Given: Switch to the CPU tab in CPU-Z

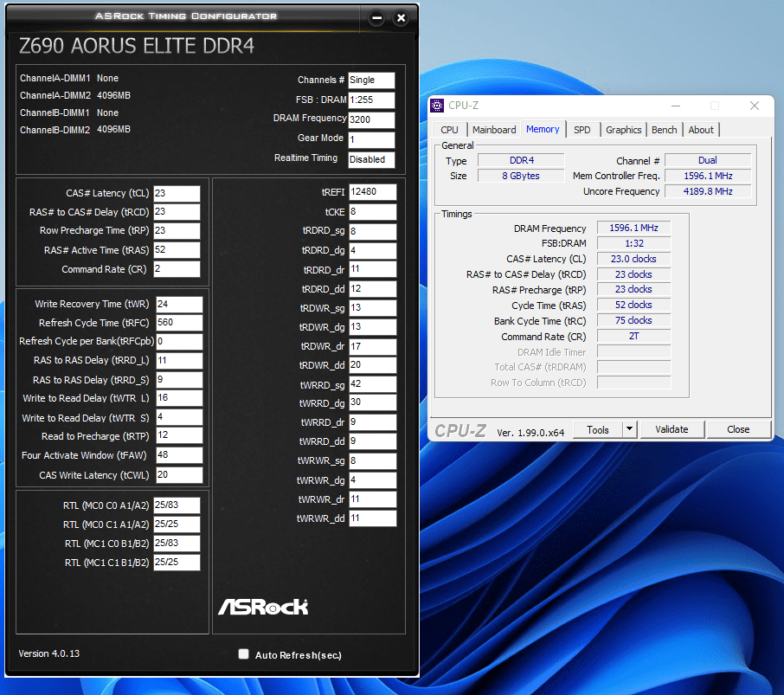Looking at the screenshot, I should click(449, 130).
